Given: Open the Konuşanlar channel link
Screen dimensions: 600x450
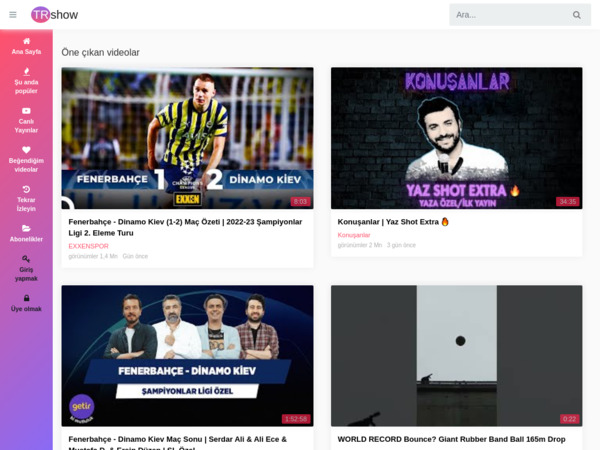Looking at the screenshot, I should click(x=354, y=235).
